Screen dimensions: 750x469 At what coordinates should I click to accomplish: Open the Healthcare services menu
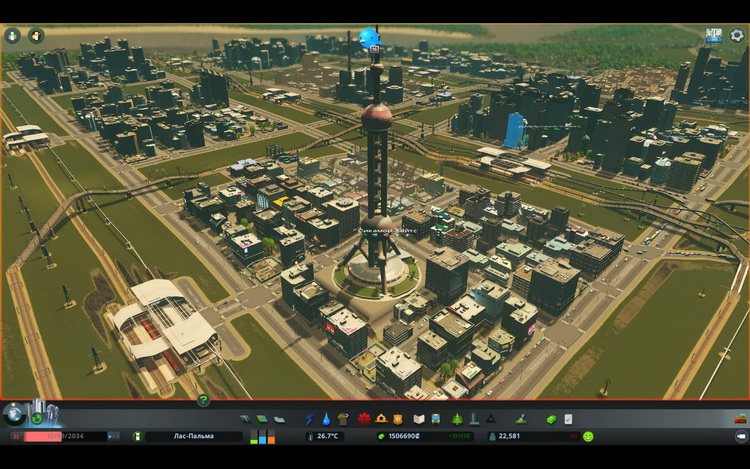364,419
